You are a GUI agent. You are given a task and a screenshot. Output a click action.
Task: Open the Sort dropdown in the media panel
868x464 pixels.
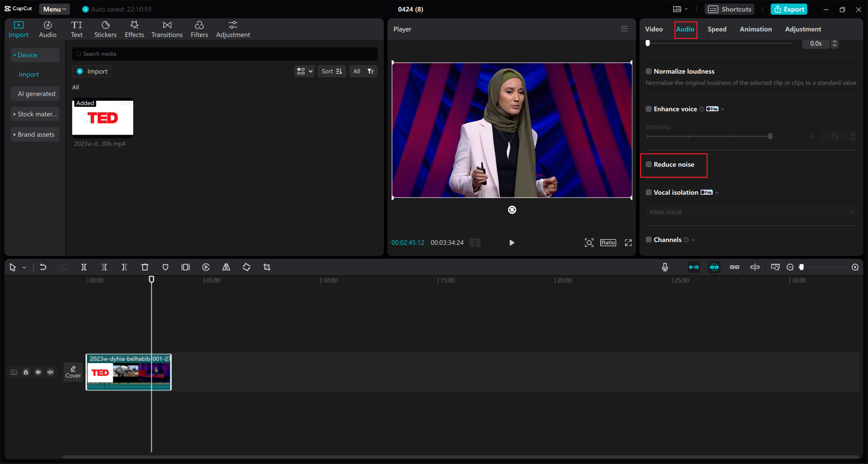coord(332,71)
